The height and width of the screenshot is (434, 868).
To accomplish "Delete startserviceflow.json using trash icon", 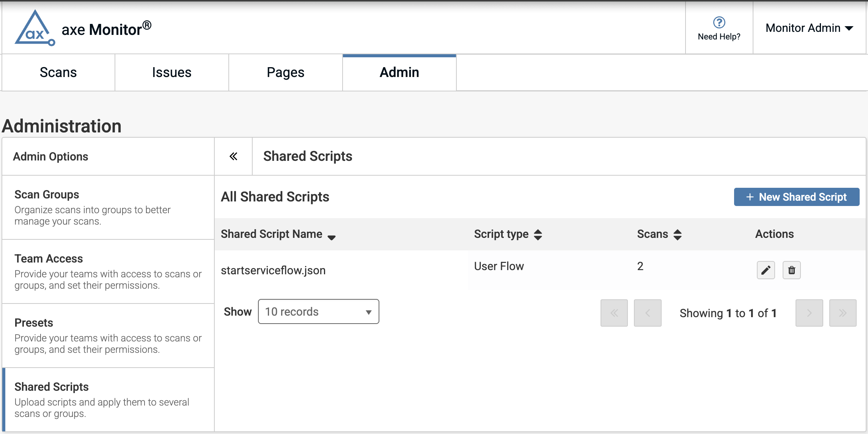I will [792, 270].
